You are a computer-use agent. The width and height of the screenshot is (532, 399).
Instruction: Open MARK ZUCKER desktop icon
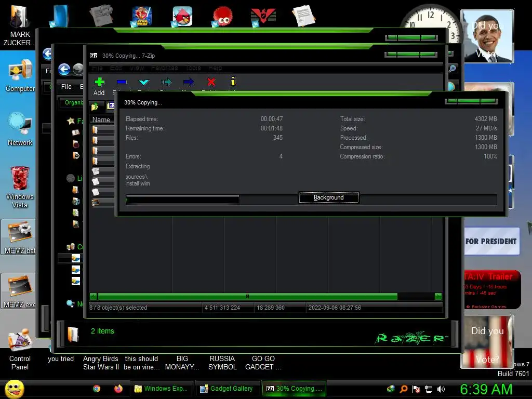click(20, 25)
